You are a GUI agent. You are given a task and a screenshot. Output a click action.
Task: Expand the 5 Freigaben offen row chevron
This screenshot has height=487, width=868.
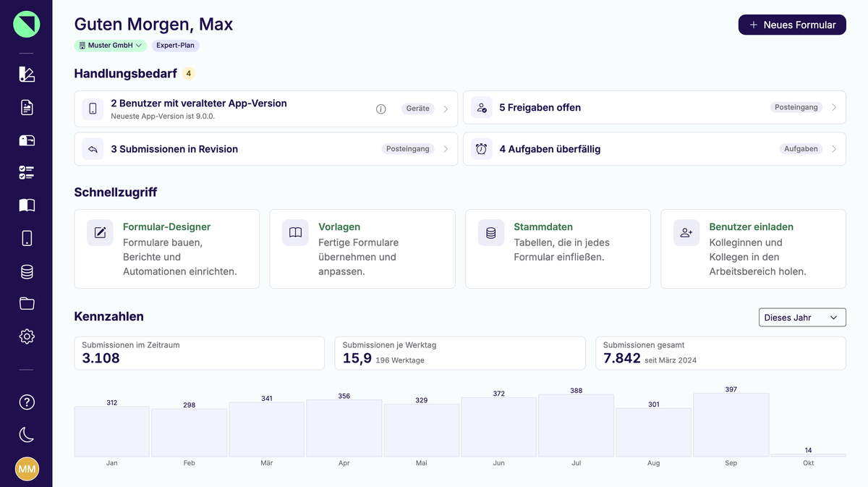point(834,107)
